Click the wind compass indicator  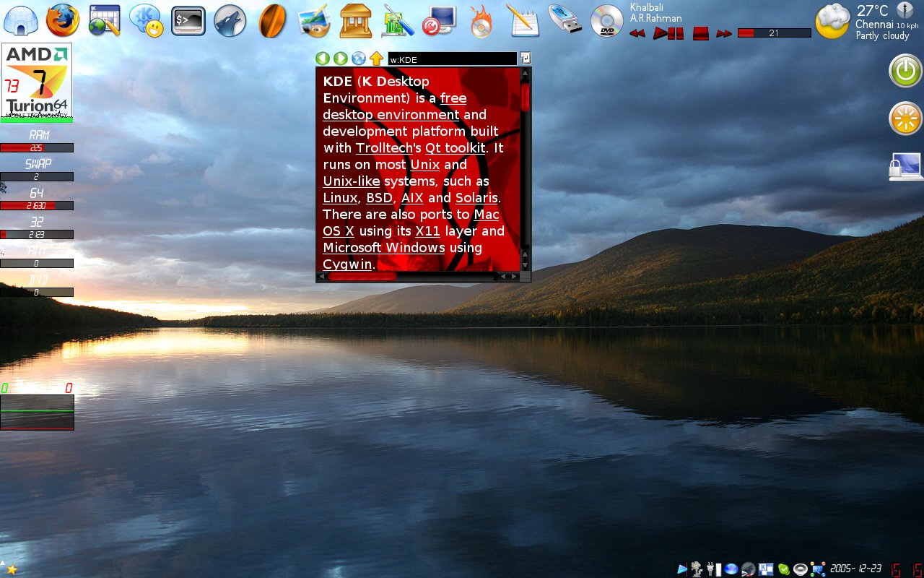tap(905, 10)
